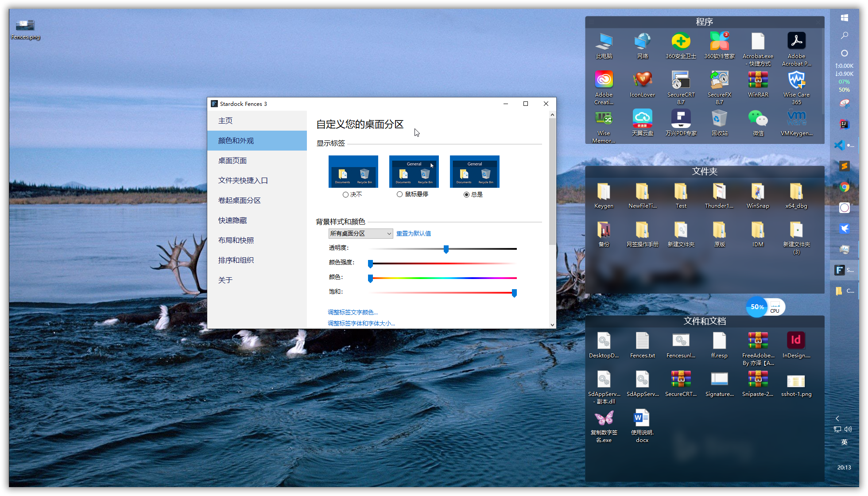Open Fences.png on the desktop
The height and width of the screenshot is (496, 868).
pyautogui.click(x=25, y=29)
